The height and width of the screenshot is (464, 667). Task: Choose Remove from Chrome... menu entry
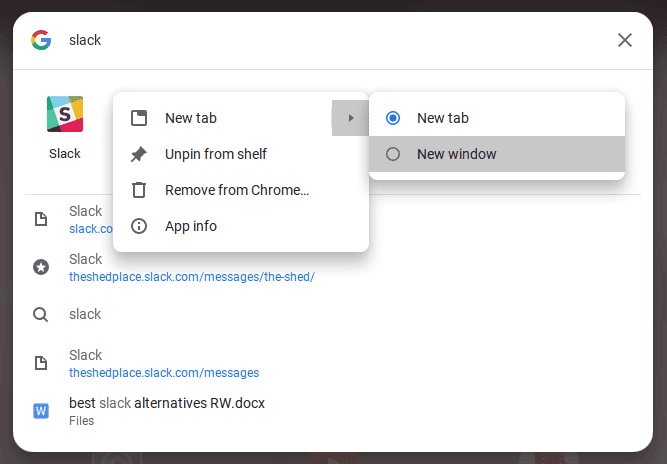pyautogui.click(x=241, y=190)
